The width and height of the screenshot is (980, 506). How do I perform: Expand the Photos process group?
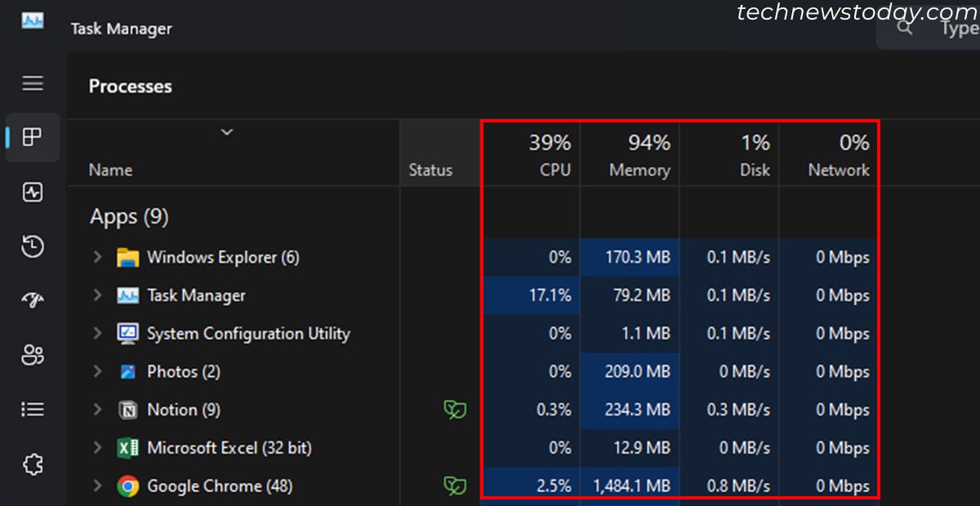(97, 371)
